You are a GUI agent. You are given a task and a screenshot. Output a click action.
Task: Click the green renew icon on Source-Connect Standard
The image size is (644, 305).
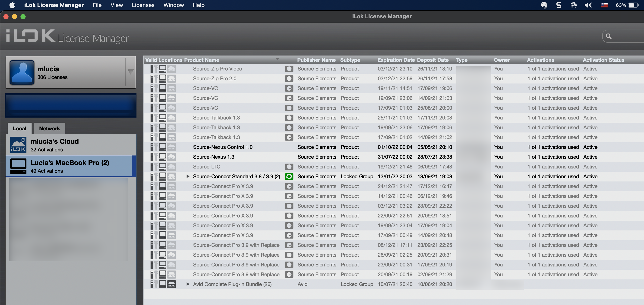pyautogui.click(x=289, y=177)
